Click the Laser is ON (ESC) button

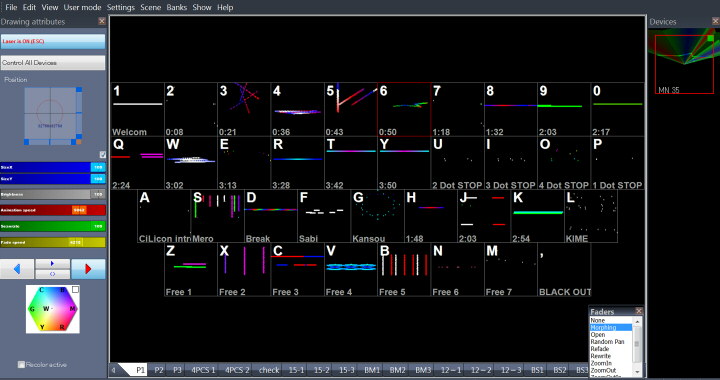pos(53,41)
